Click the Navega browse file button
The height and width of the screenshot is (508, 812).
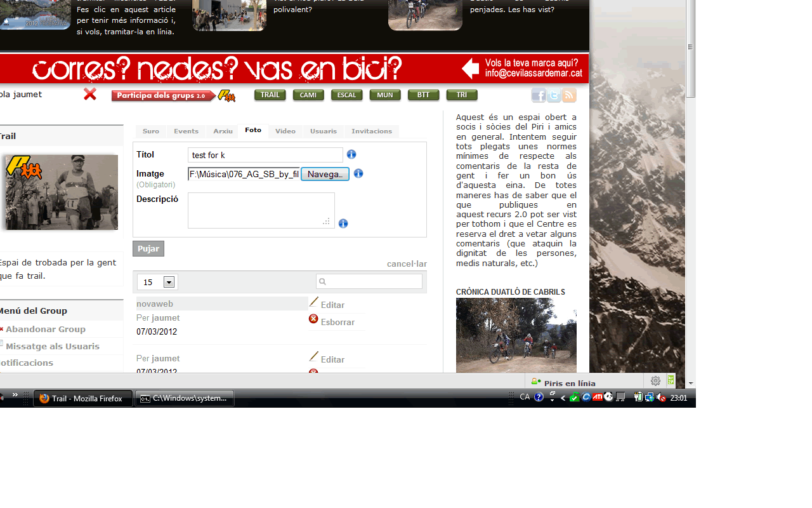click(325, 174)
